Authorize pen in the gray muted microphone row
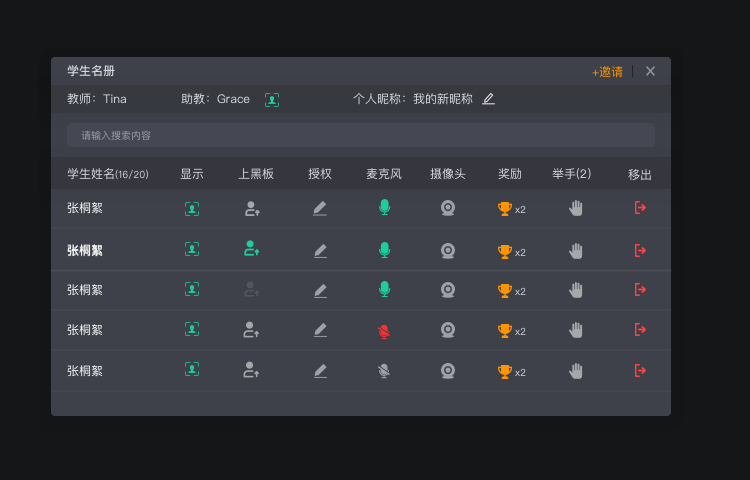750x480 pixels. coord(320,371)
